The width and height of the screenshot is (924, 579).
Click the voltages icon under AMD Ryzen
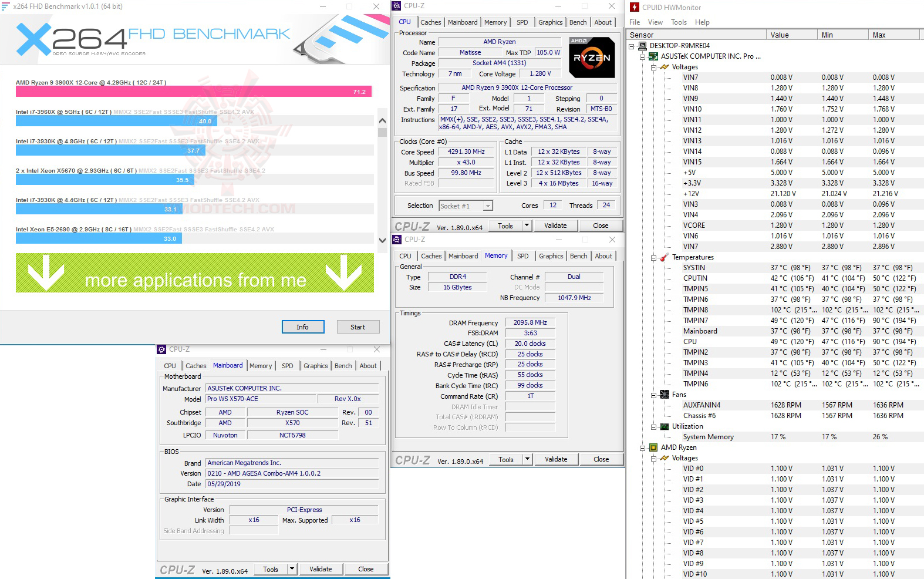pyautogui.click(x=665, y=458)
